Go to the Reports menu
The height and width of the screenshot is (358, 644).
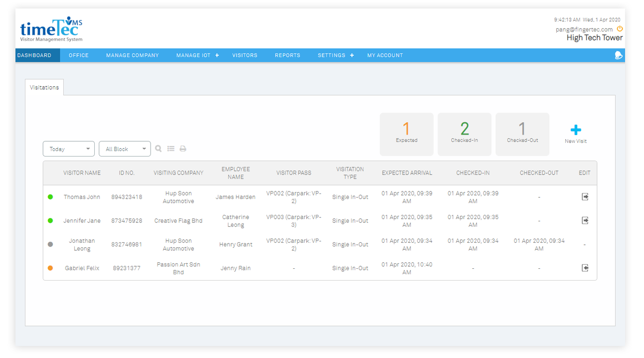tap(288, 55)
